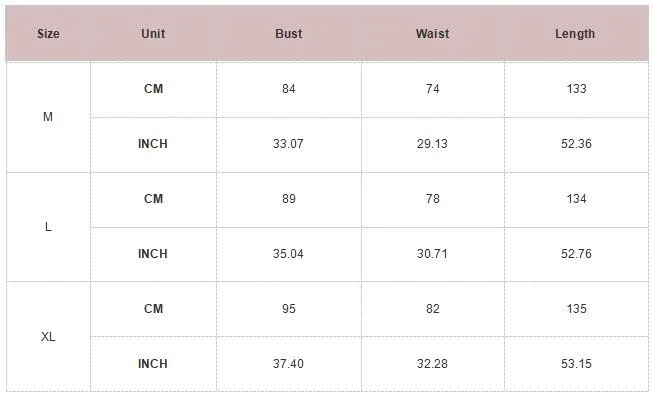655x398 pixels.
Task: Click bust value 95 for size XL
Action: point(289,309)
